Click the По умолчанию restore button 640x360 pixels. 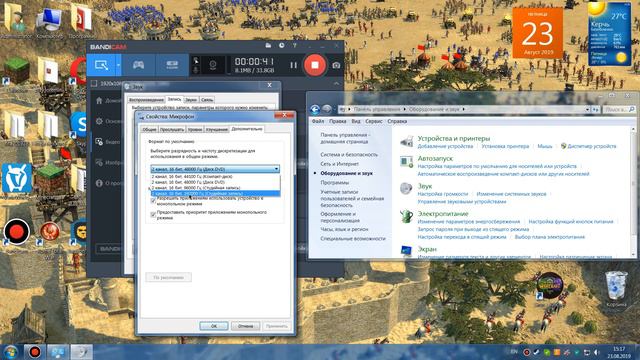(169, 278)
